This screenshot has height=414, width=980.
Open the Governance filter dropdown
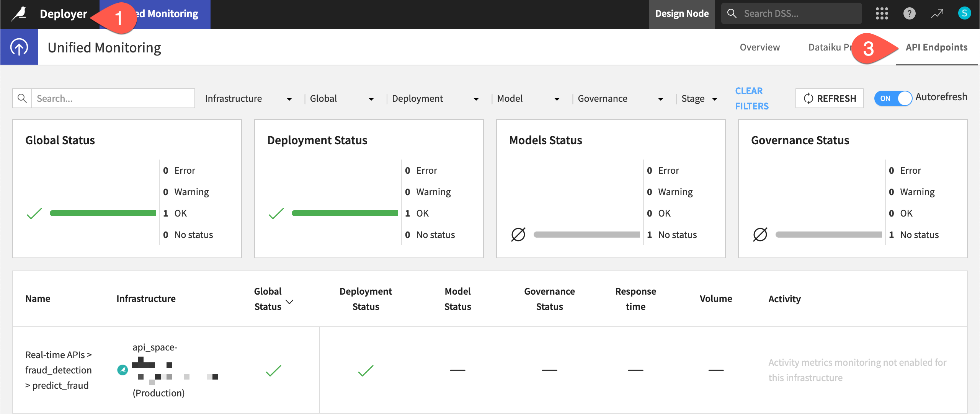click(621, 99)
